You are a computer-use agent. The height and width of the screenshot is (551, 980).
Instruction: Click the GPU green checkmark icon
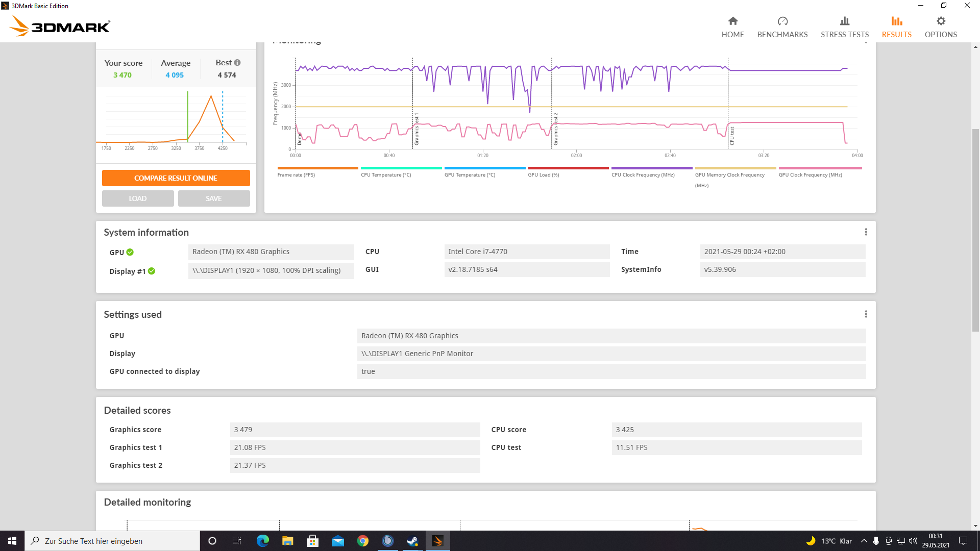pyautogui.click(x=130, y=252)
